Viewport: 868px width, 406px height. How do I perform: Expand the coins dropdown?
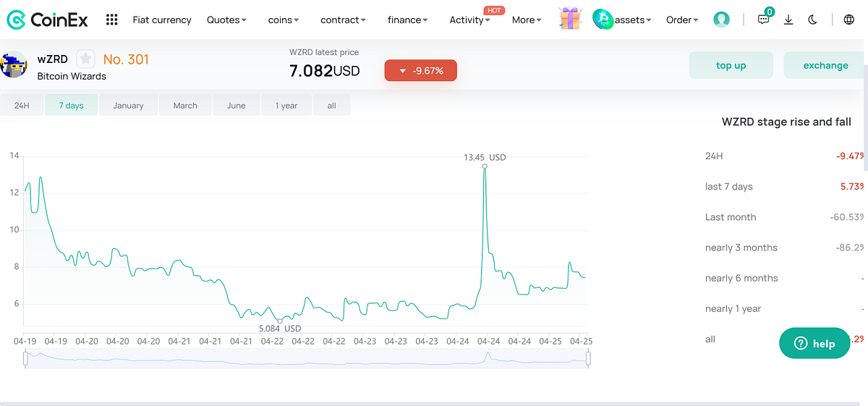point(283,20)
